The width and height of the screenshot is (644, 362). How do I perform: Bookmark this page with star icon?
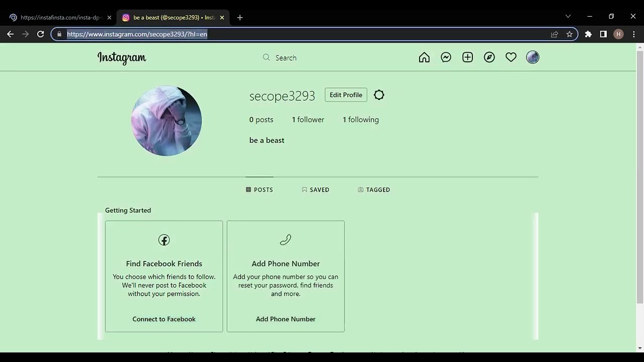click(570, 34)
